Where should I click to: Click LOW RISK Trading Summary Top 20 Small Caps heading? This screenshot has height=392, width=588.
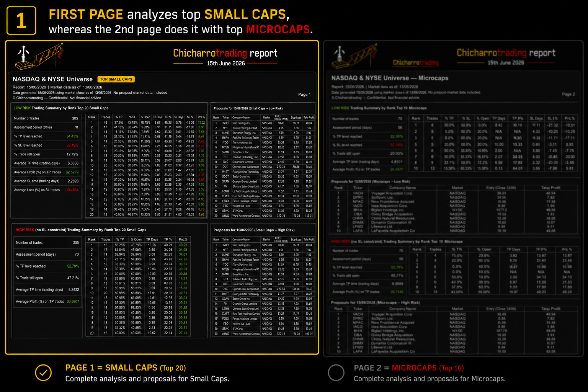tap(61, 108)
